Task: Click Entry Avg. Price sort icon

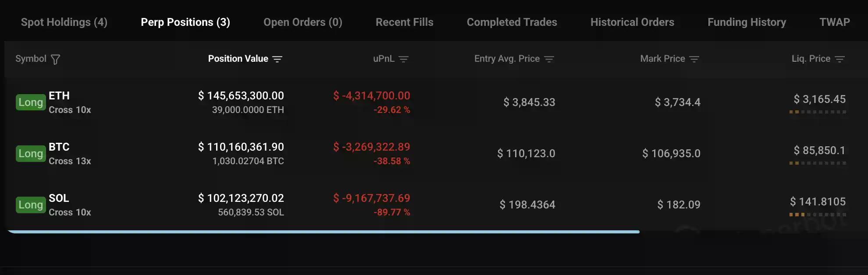Action: [x=549, y=59]
